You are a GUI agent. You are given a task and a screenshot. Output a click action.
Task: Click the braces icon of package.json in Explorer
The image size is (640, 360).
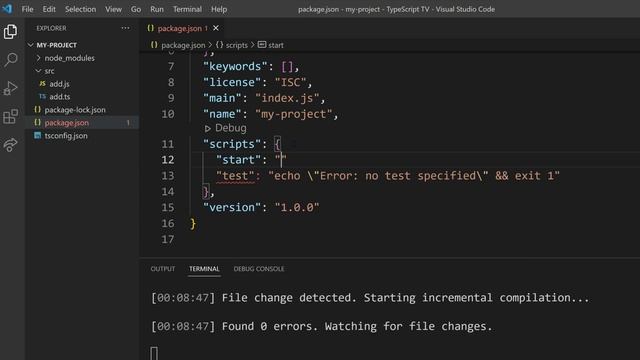pos(38,122)
